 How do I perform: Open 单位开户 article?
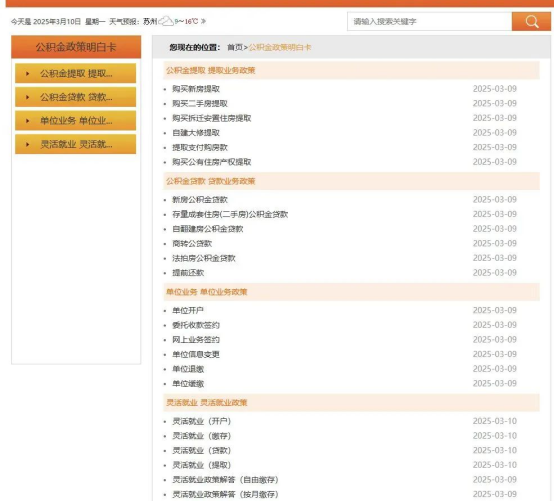pos(188,310)
